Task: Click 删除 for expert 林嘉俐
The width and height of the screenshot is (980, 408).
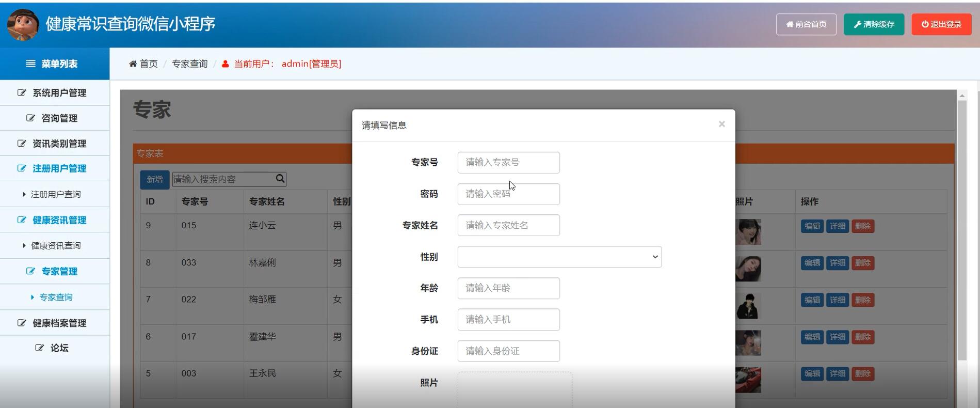Action: point(862,263)
